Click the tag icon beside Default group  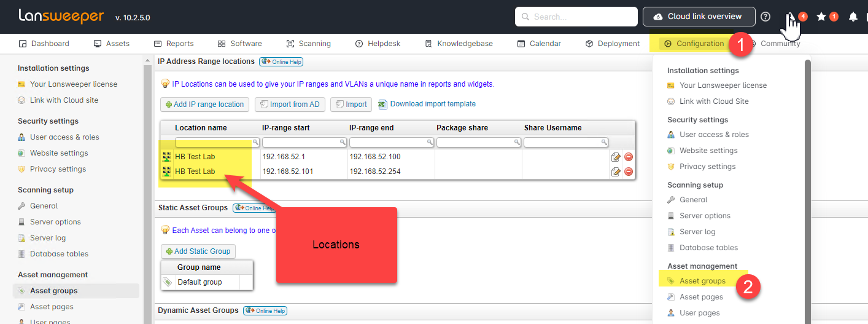[x=167, y=282]
